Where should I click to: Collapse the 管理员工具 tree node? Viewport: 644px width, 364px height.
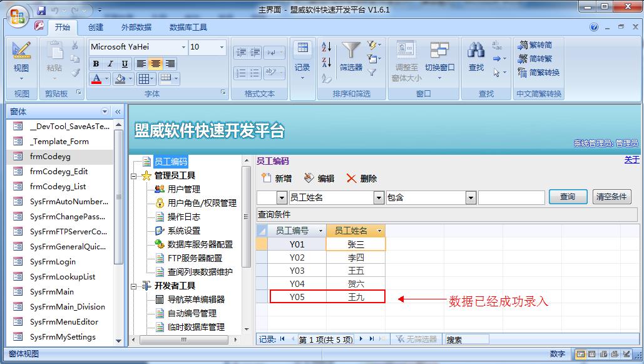(x=133, y=176)
